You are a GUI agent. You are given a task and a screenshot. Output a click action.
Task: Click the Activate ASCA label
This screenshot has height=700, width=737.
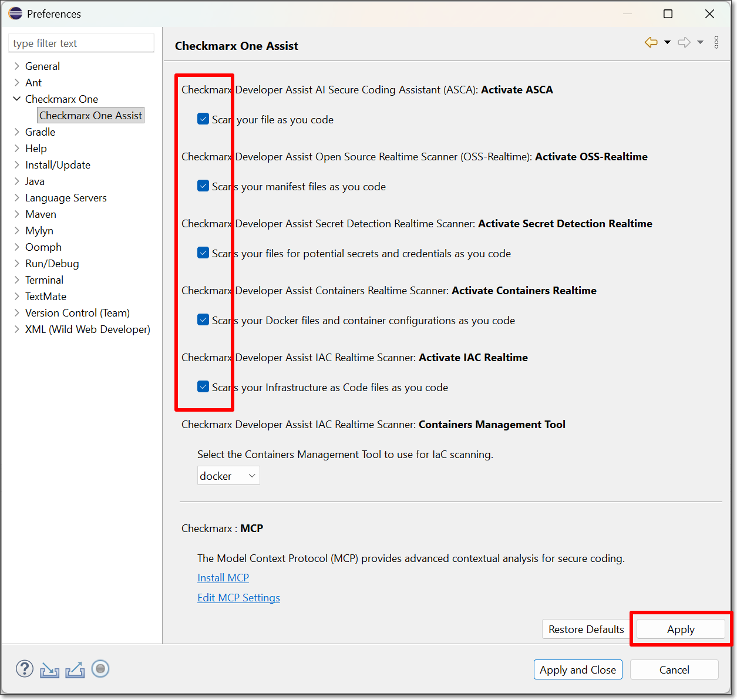point(517,89)
